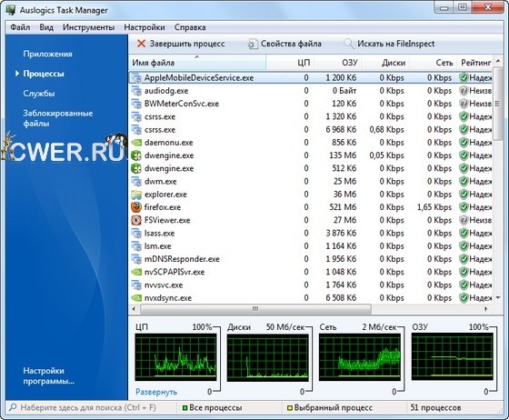This screenshot has height=420, width=509.
Task: Click the yellow Выбранный процесс legend square
Action: point(290,407)
